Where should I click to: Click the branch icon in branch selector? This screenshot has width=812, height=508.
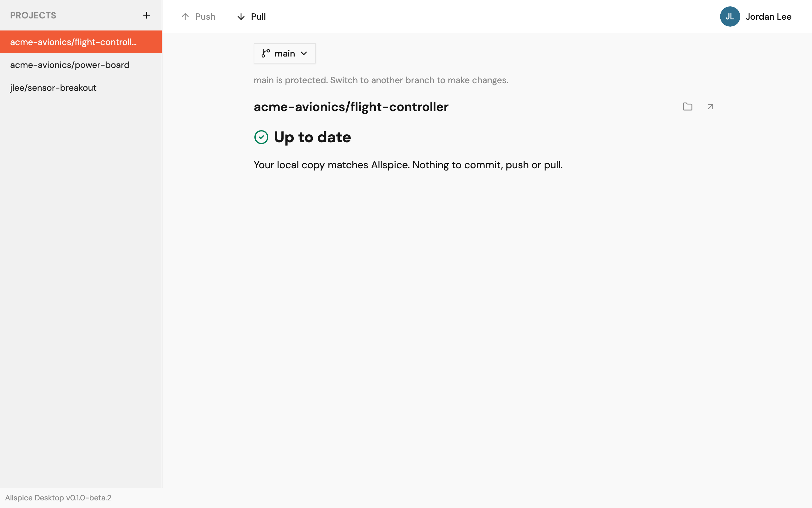(x=266, y=53)
